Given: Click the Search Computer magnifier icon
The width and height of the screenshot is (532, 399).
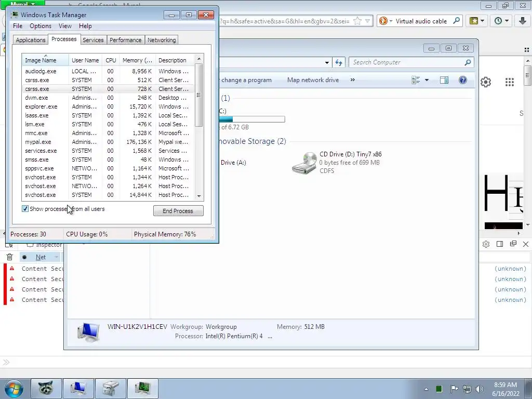Looking at the screenshot, I should [x=468, y=62].
